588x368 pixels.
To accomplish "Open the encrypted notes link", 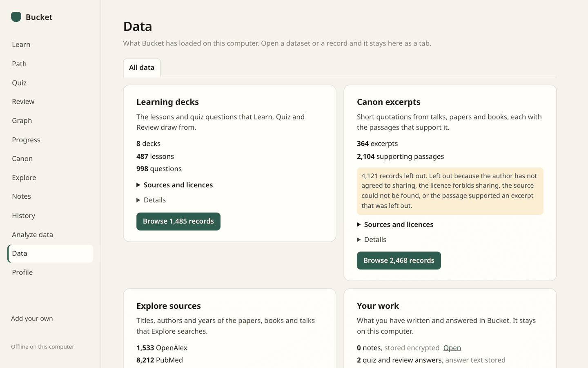I will point(452,348).
